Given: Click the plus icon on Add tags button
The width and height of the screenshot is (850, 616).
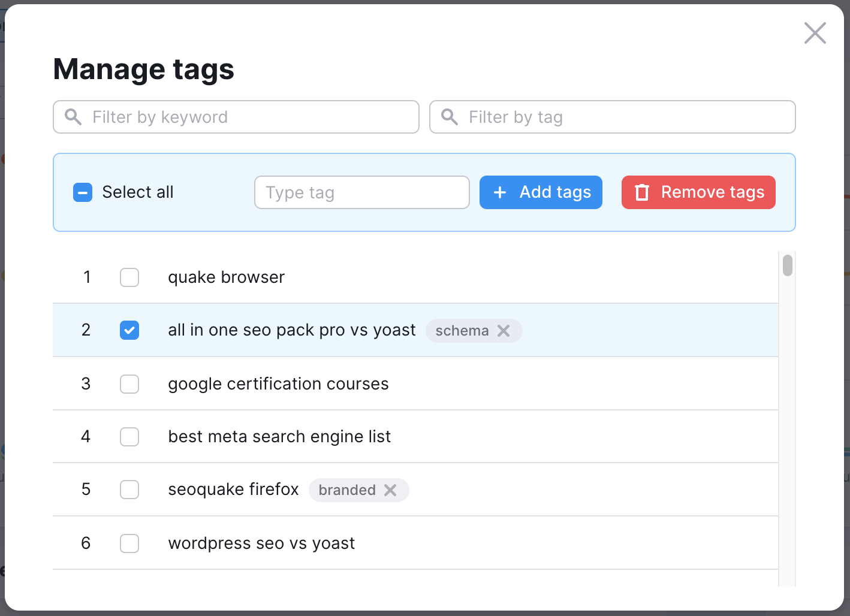Looking at the screenshot, I should (x=499, y=192).
